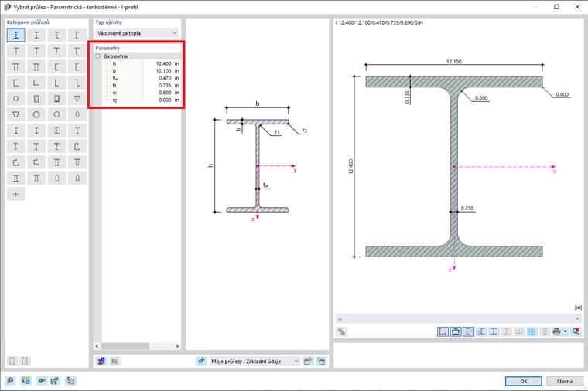Select the downward triangle section in fifth row
The image size is (588, 391).
(x=77, y=99)
